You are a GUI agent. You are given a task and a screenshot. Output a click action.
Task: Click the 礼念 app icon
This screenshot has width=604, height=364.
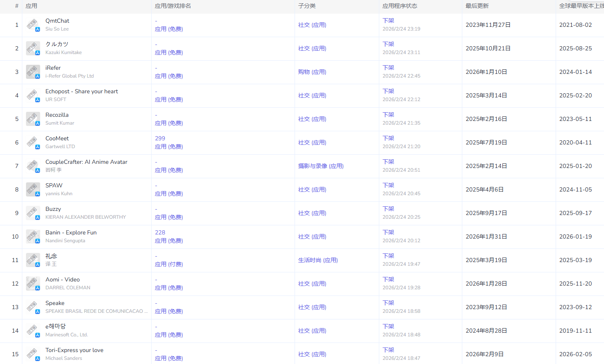tap(33, 260)
